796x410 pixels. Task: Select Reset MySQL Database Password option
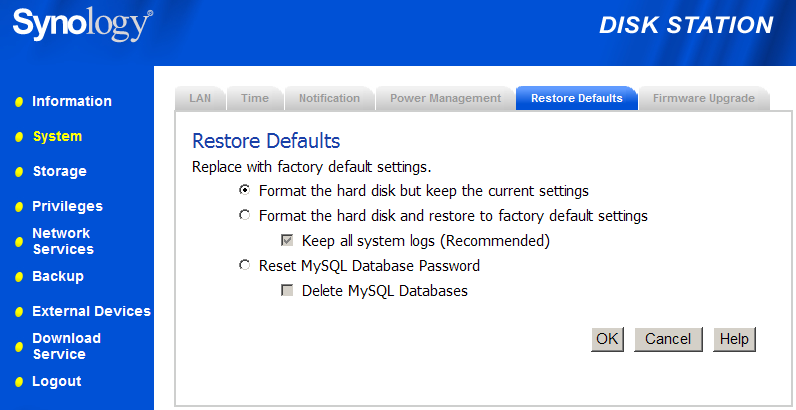coord(244,266)
